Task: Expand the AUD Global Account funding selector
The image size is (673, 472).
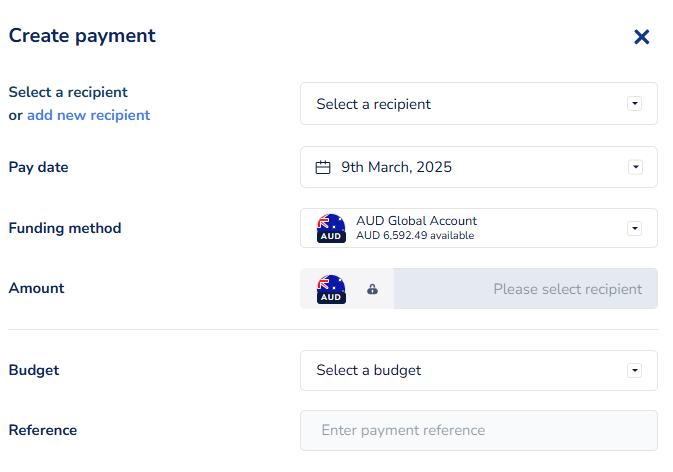Action: (480, 228)
